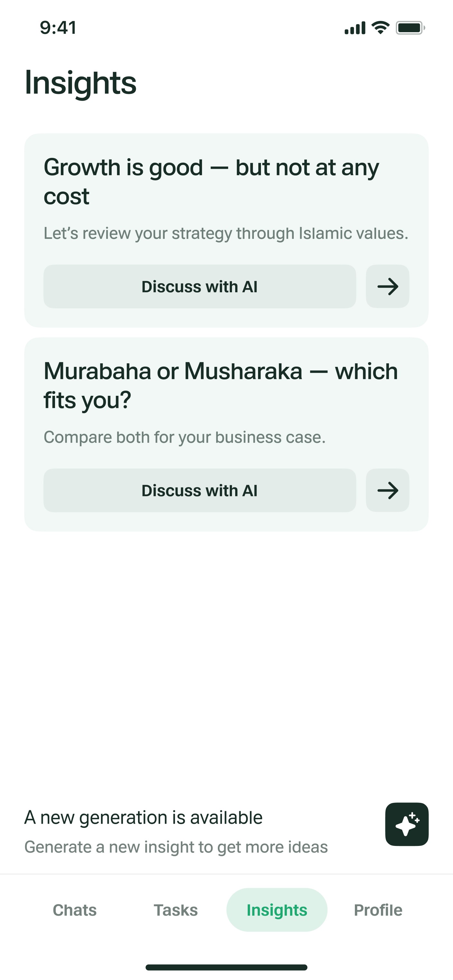The image size is (453, 980).
Task: Tap the 9:41 clock in status bar
Action: click(58, 28)
